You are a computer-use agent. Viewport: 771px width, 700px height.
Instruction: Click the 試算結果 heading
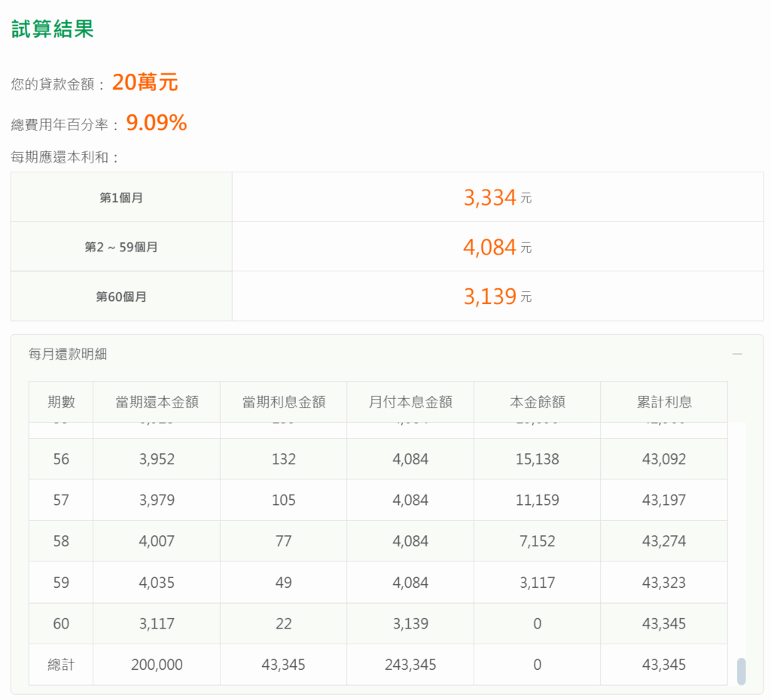52,29
